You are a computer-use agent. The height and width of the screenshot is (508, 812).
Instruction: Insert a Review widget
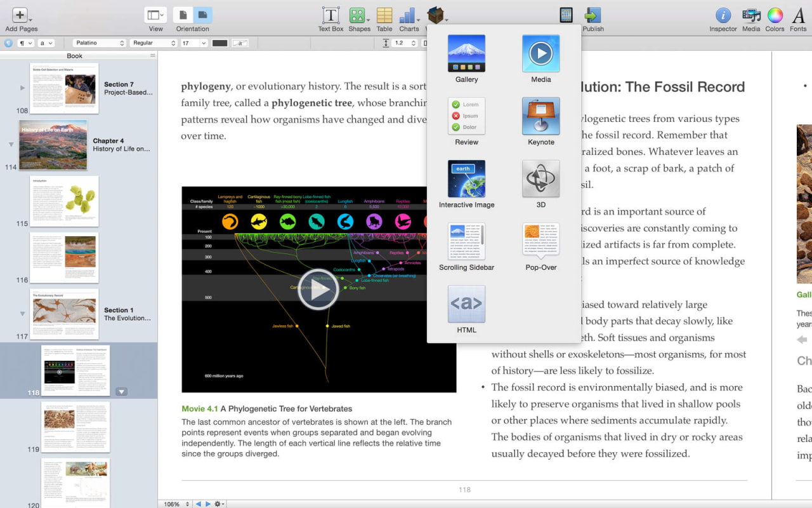click(x=466, y=116)
